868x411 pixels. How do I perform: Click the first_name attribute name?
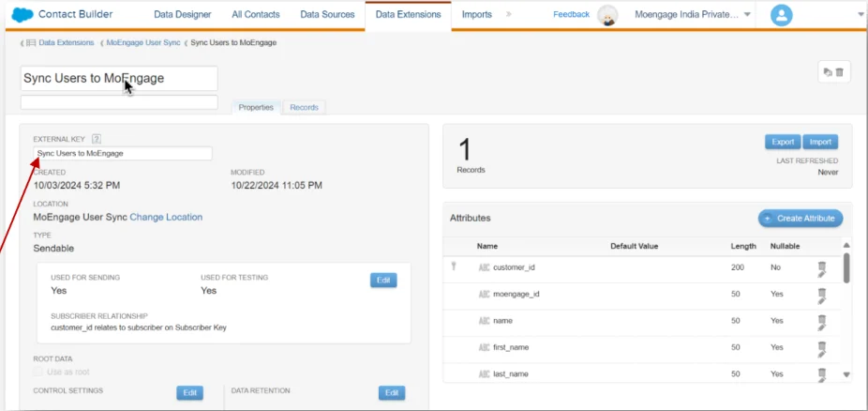pyautogui.click(x=511, y=347)
